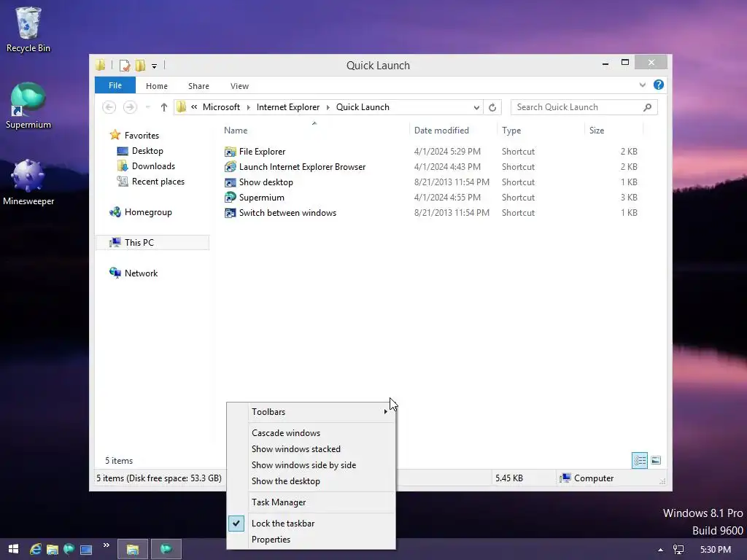Show hidden tray icons arrow

660,550
